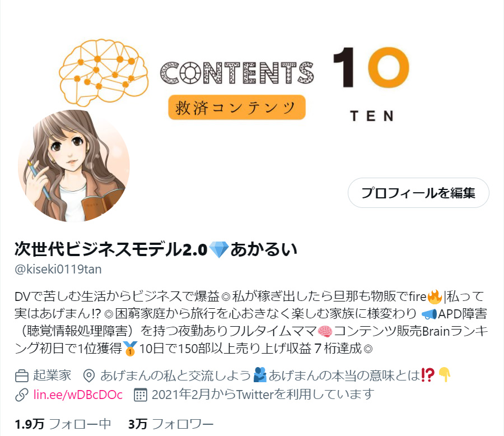Click the calendar icon beside join date
This screenshot has width=504, height=436.
141,395
